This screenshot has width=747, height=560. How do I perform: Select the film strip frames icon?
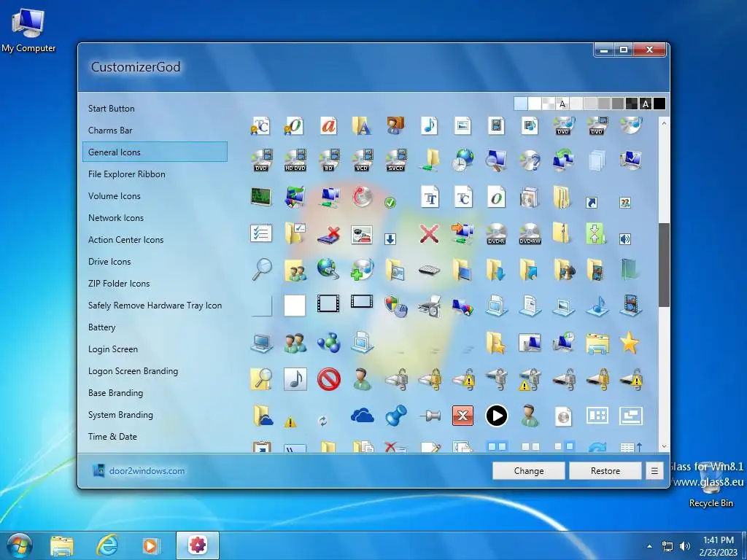[x=329, y=303]
